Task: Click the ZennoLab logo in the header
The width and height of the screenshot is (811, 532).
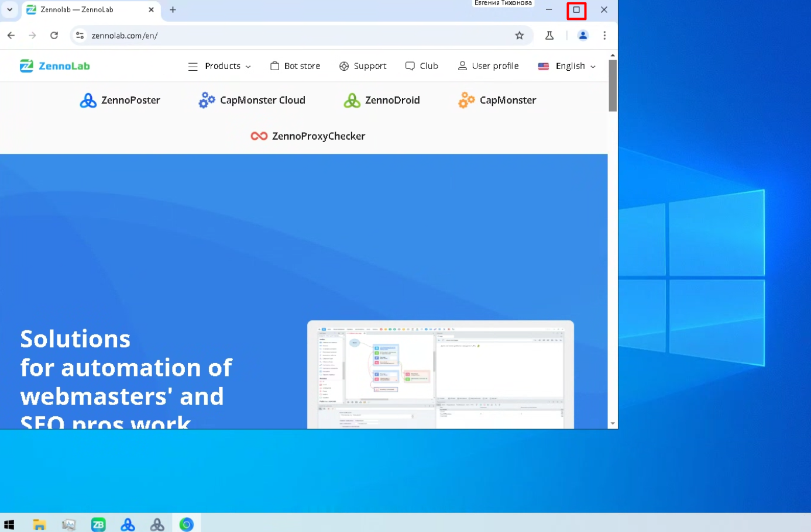Action: click(x=54, y=66)
